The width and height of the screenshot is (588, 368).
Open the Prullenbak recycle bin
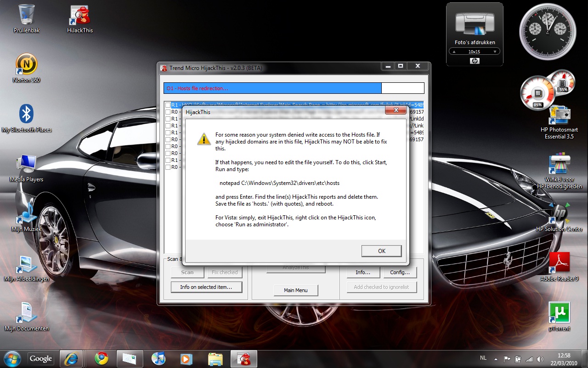pos(27,18)
